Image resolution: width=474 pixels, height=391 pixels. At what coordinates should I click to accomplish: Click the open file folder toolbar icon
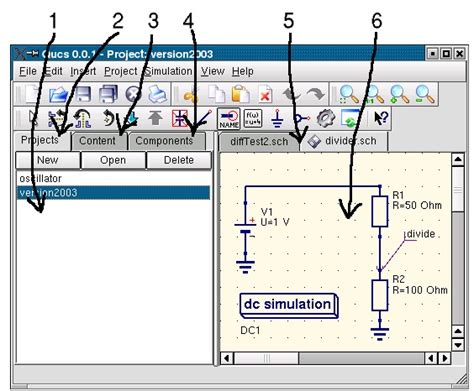[58, 95]
